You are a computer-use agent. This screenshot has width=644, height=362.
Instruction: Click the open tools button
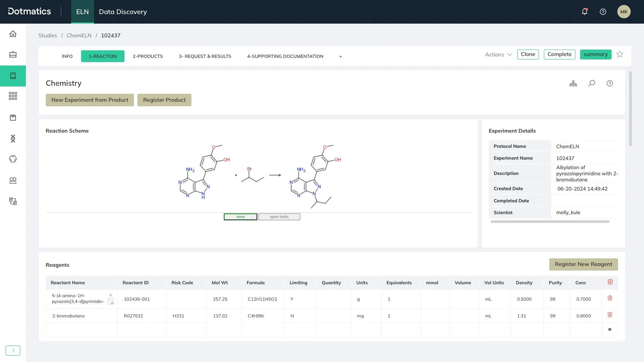click(279, 217)
